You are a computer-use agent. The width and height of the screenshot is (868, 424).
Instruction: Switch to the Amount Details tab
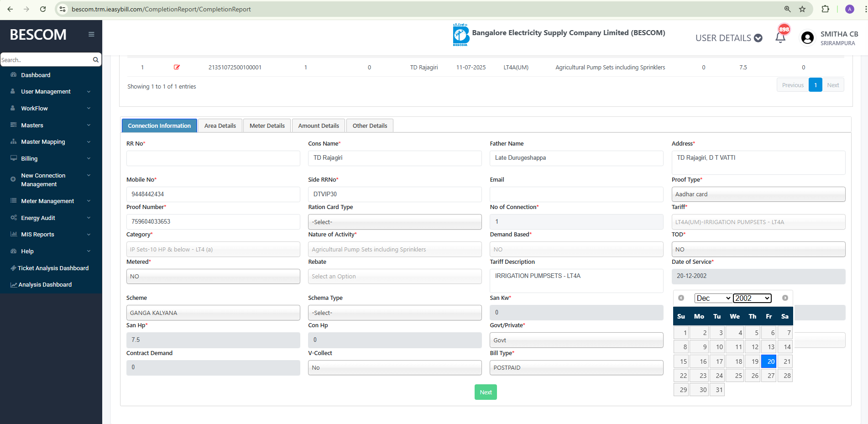[x=319, y=126]
